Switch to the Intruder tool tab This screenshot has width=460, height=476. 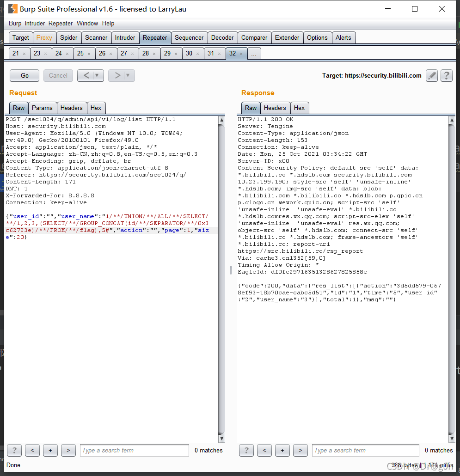[125, 37]
